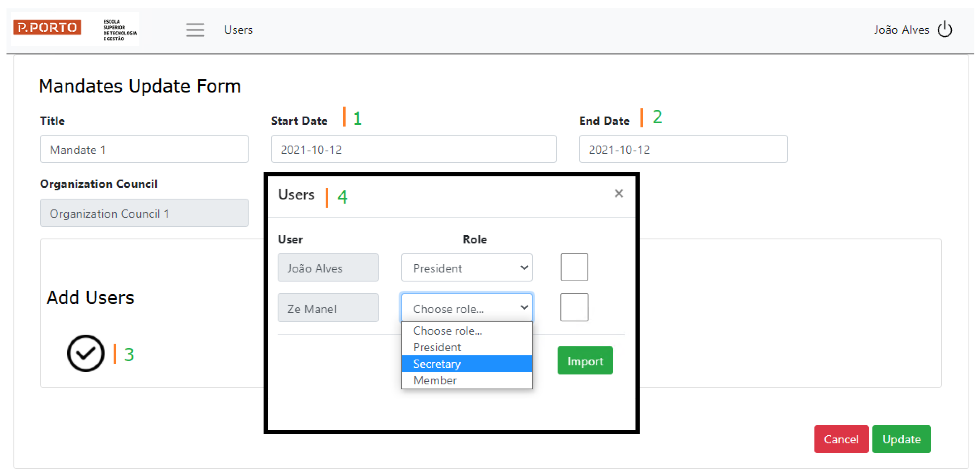Screen dimensions: 980x476
Task: Select the Choose role... placeholder option
Action: pos(467,331)
